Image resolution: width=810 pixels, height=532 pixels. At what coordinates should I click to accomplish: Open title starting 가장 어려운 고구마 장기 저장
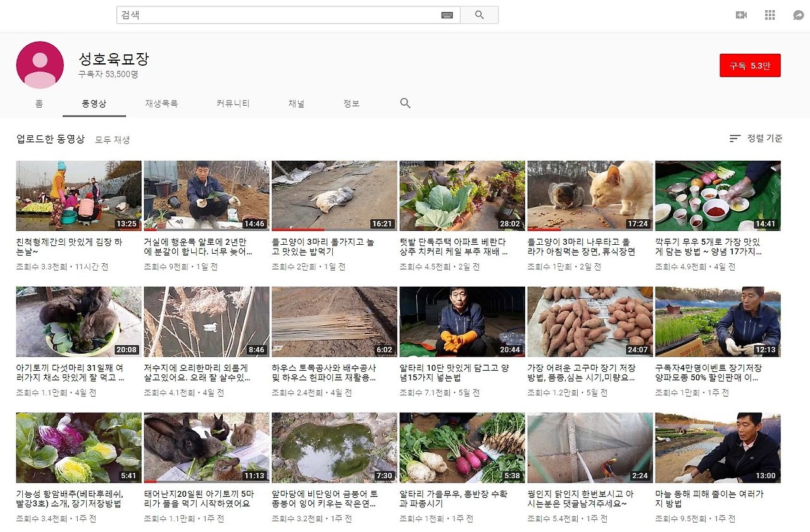tap(582, 373)
